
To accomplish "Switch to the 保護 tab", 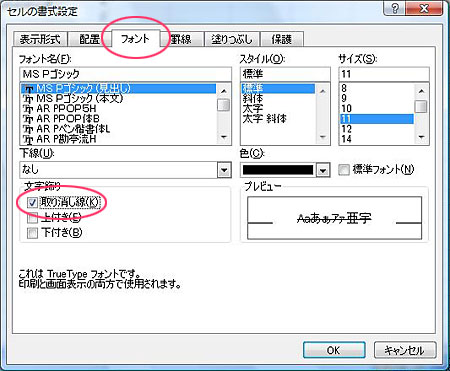I will coord(282,39).
